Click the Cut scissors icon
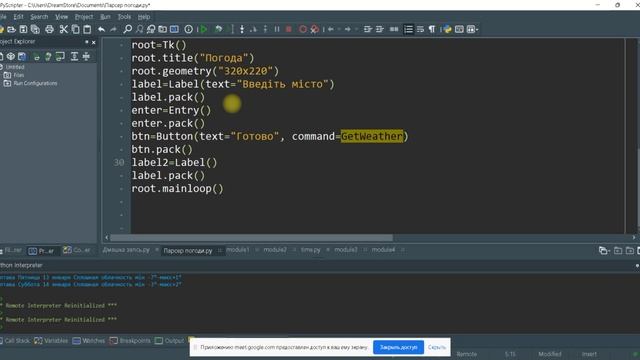This screenshot has width=640, height=360. point(64,29)
